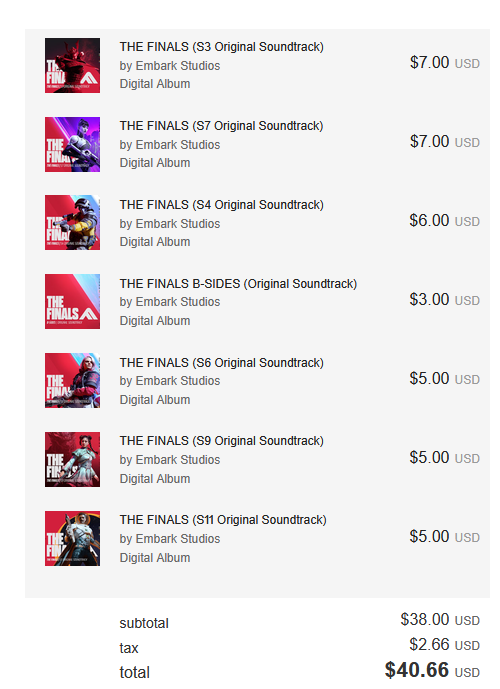Viewport: 500px width, 689px height.
Task: Click Embark Studios under B-SIDES album
Action: [178, 302]
